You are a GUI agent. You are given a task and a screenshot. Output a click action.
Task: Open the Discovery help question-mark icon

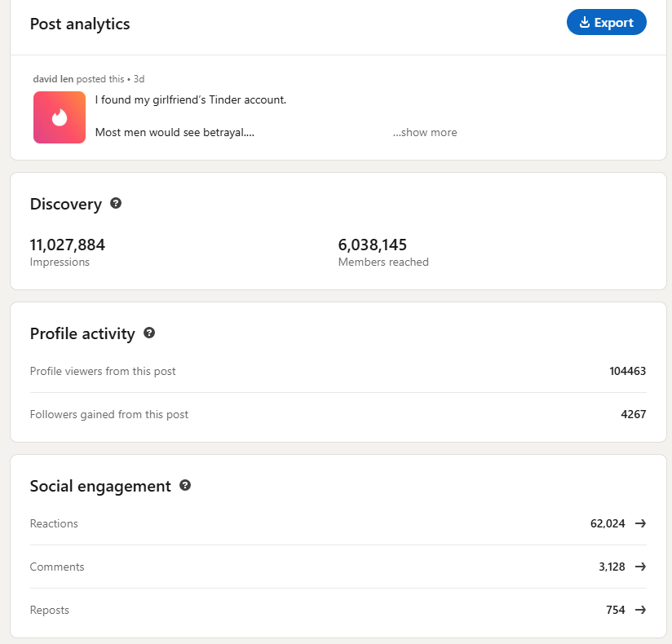pos(116,203)
